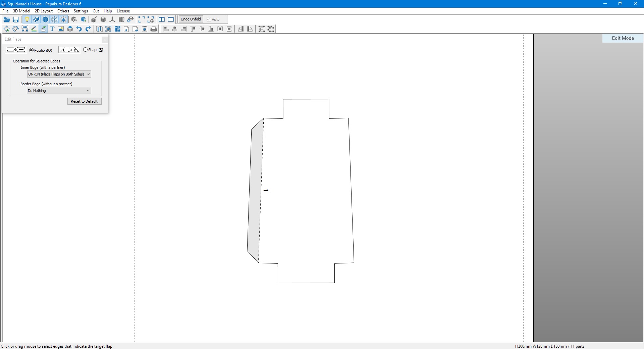Click the 3D axes icon
Viewport: 644px width, 349px height.
coord(112,19)
